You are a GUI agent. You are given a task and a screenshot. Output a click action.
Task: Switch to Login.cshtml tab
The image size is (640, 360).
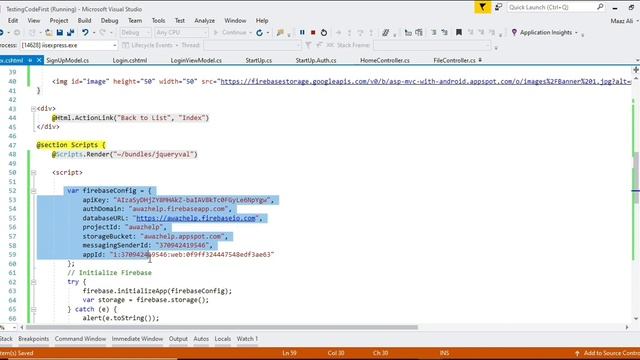130,60
